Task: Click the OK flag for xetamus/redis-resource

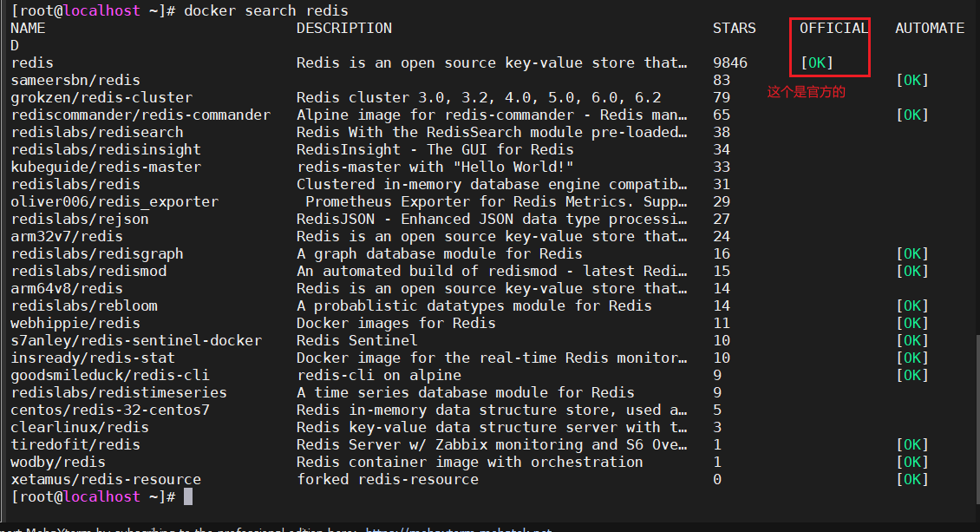Action: coord(912,479)
